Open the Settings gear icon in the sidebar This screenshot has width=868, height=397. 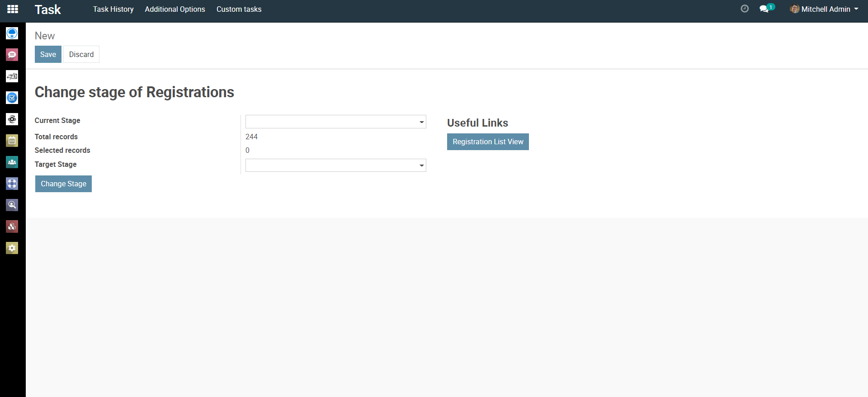(12, 248)
